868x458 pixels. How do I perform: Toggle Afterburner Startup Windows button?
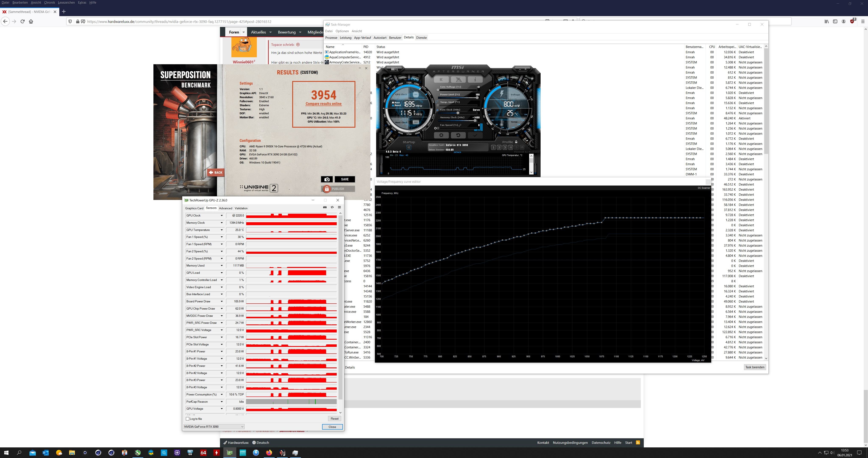pos(409,147)
